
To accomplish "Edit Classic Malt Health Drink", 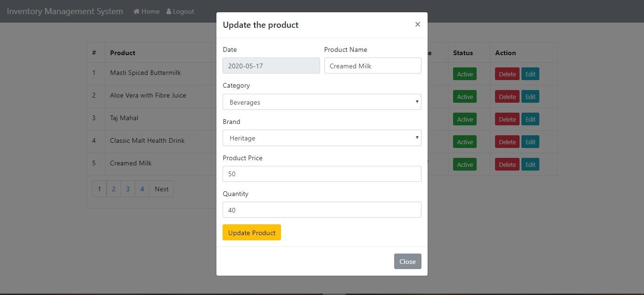I will pos(530,142).
